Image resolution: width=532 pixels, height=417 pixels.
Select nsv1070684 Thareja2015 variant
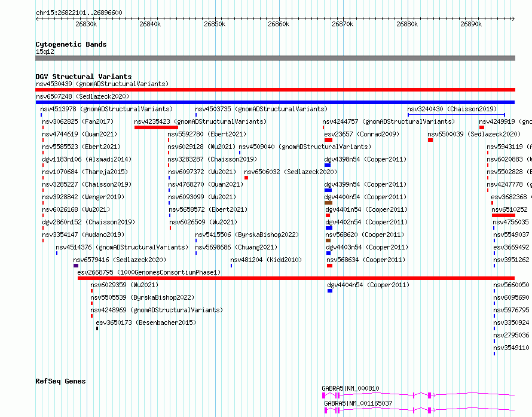pyautogui.click(x=85, y=172)
